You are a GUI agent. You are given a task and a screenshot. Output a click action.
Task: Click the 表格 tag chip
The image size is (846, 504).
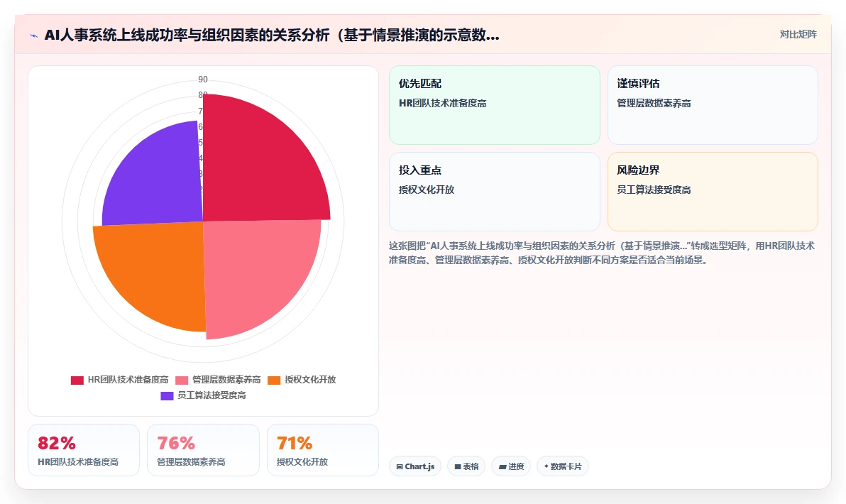(466, 466)
